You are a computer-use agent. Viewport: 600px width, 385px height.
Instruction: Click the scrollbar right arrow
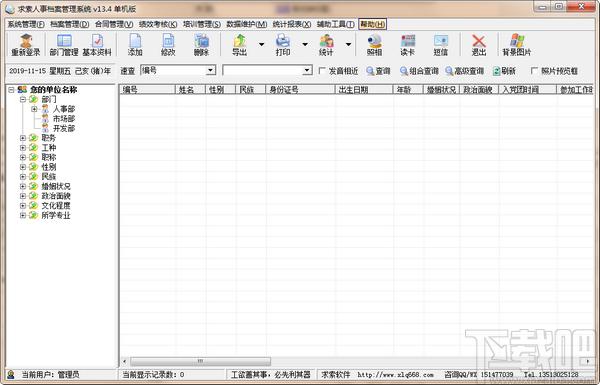click(x=588, y=361)
